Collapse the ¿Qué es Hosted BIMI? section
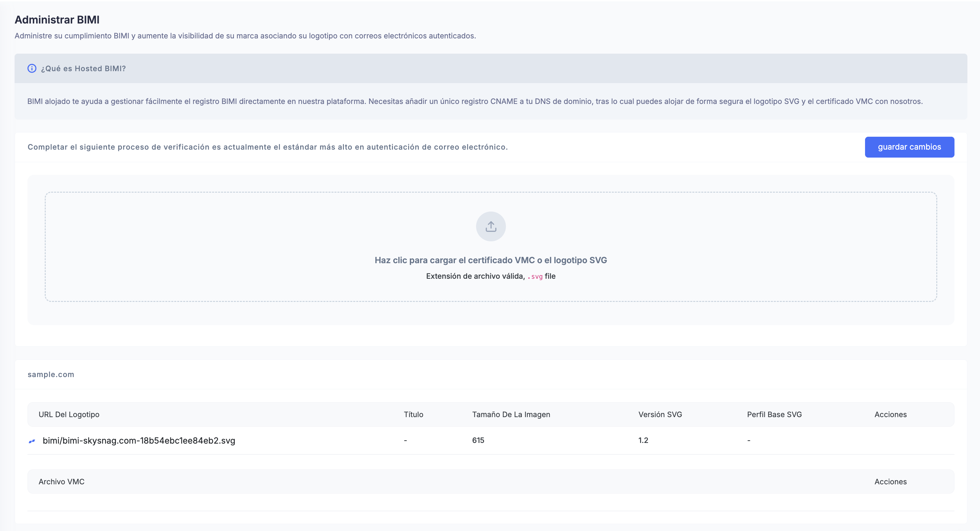 point(84,69)
